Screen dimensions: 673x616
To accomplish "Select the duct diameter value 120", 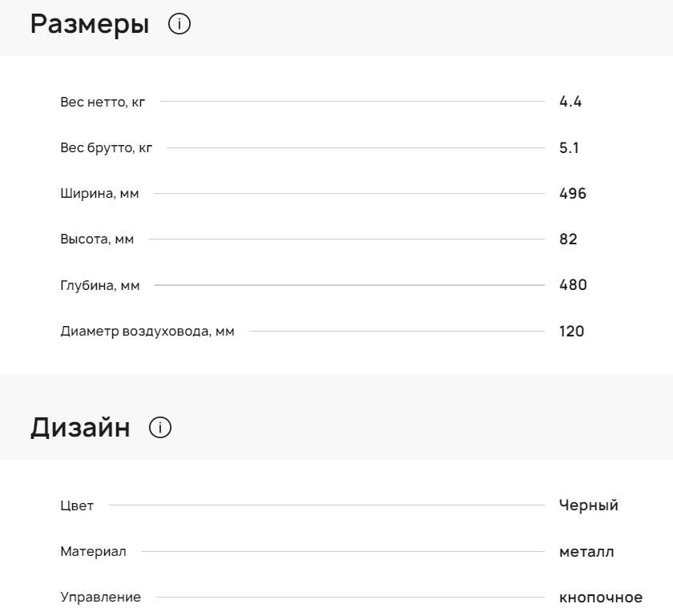I will click(x=572, y=332).
